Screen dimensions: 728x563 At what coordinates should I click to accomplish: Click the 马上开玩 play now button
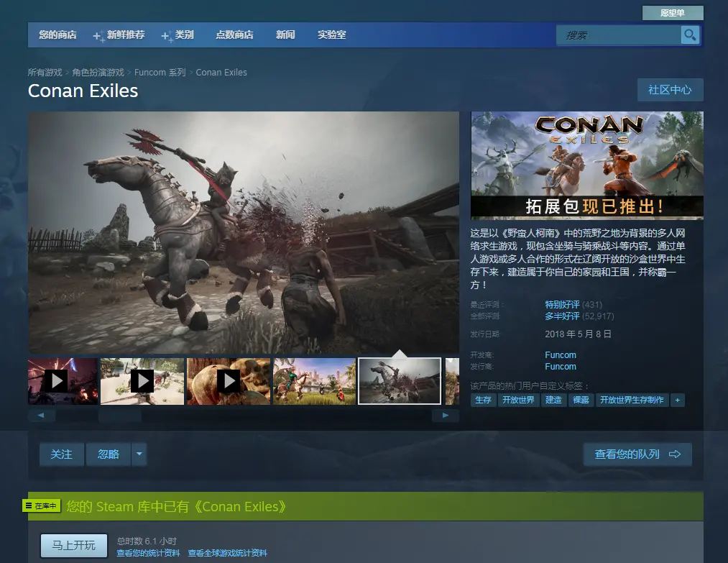pos(74,545)
